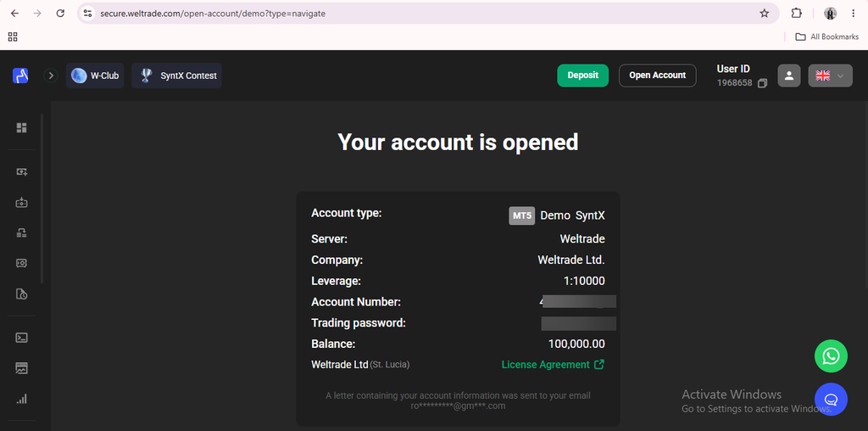Open the browser extensions puzzle icon
Viewport: 868px width, 431px height.
pos(797,14)
